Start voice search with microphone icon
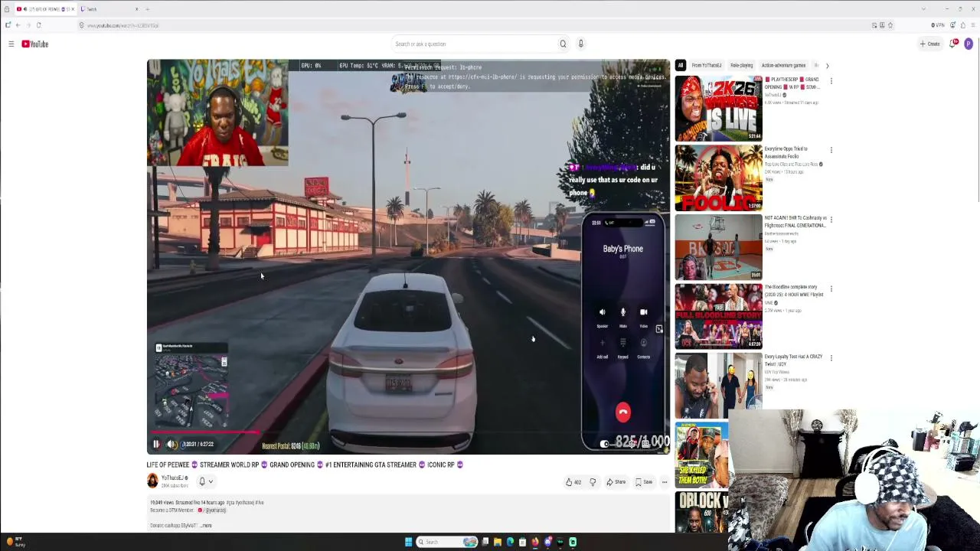This screenshot has width=980, height=551. pos(581,44)
